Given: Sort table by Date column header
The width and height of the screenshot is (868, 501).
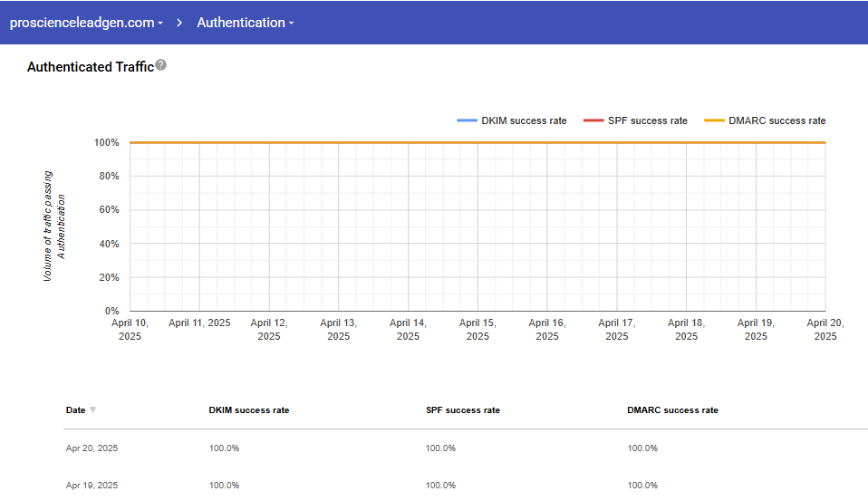Looking at the screenshot, I should [x=75, y=410].
